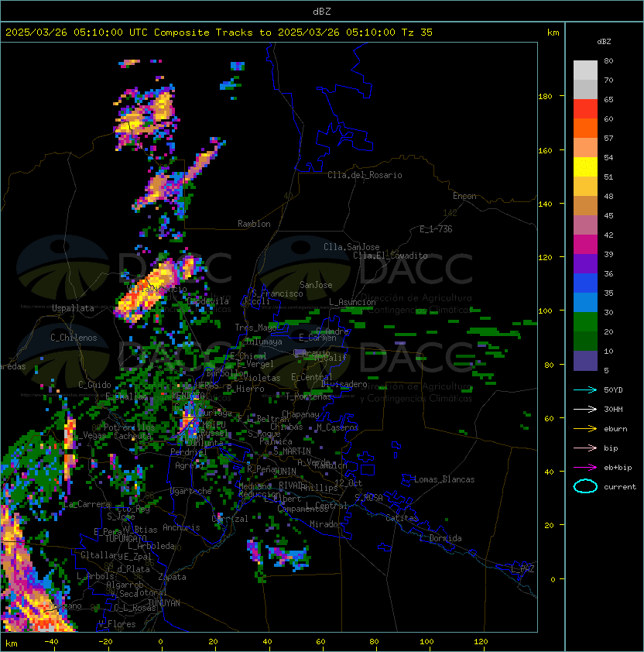Click the 'Anchoris' place label
The width and height of the screenshot is (644, 652).
click(x=181, y=527)
